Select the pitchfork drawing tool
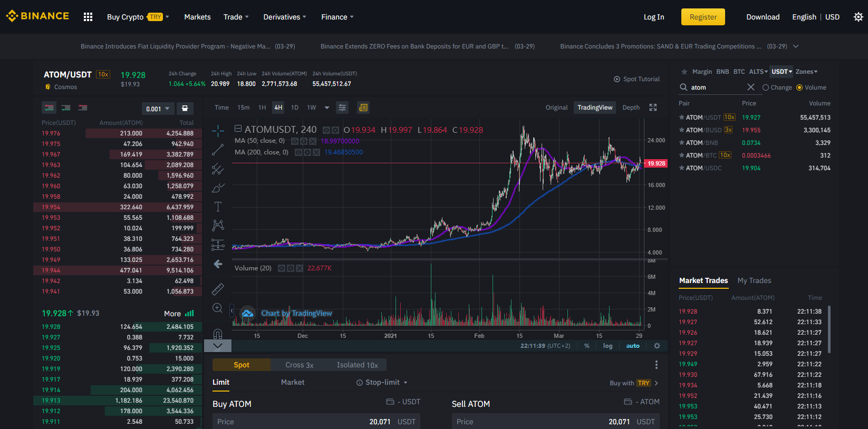 (x=218, y=169)
